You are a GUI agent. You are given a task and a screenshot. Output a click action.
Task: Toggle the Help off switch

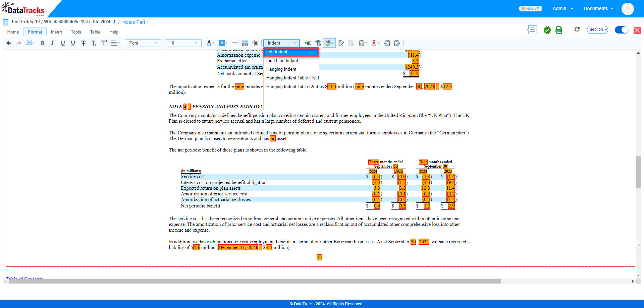click(x=530, y=9)
